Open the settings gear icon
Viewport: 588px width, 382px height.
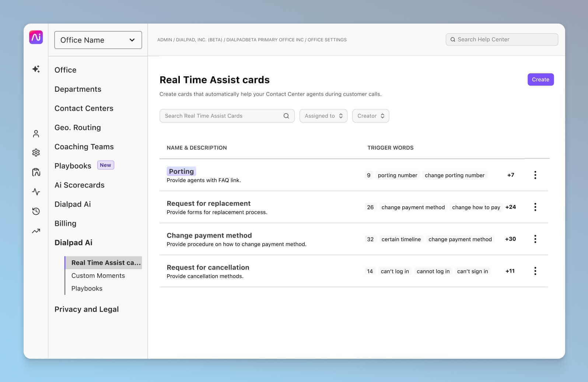36,153
